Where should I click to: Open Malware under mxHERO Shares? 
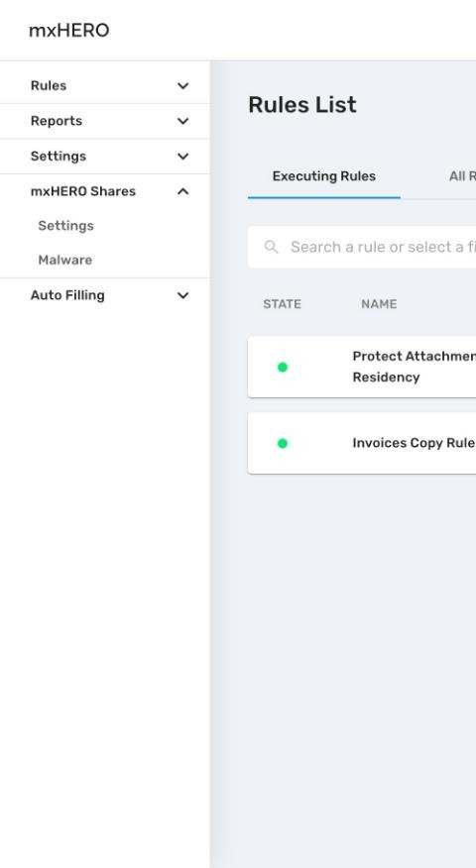point(64,261)
